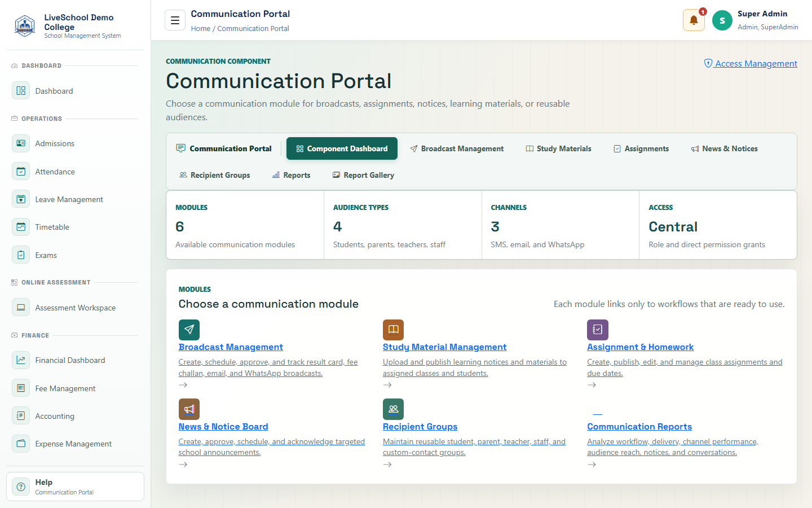
Task: Click the arrow under Communication Reports description
Action: coord(592,465)
